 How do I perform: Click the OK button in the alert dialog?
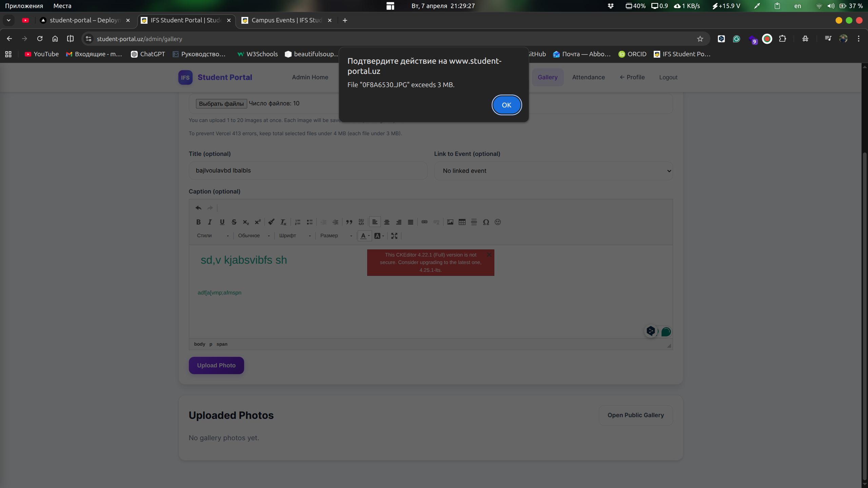[506, 105]
